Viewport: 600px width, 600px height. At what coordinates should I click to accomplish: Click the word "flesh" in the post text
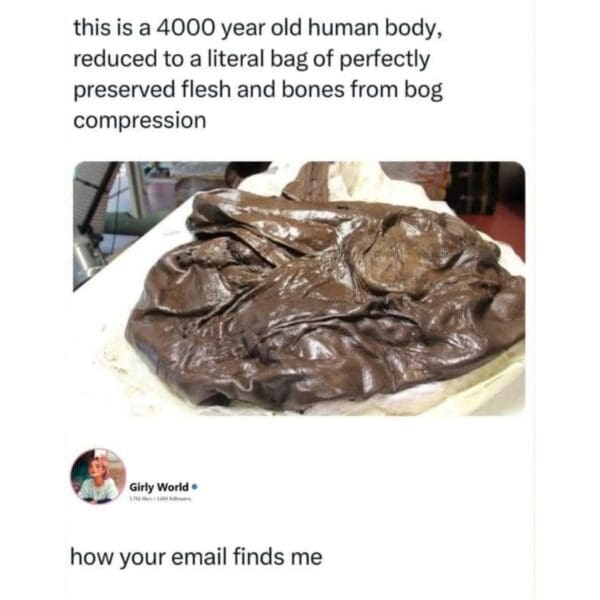click(x=215, y=90)
